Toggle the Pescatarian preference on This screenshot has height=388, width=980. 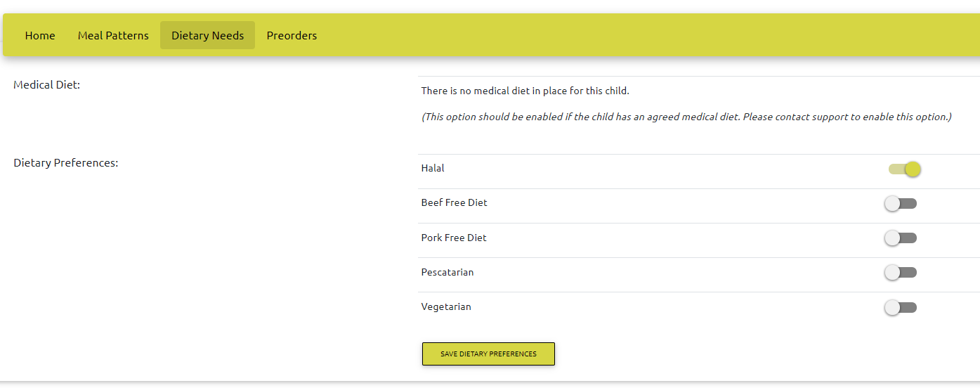[901, 273]
